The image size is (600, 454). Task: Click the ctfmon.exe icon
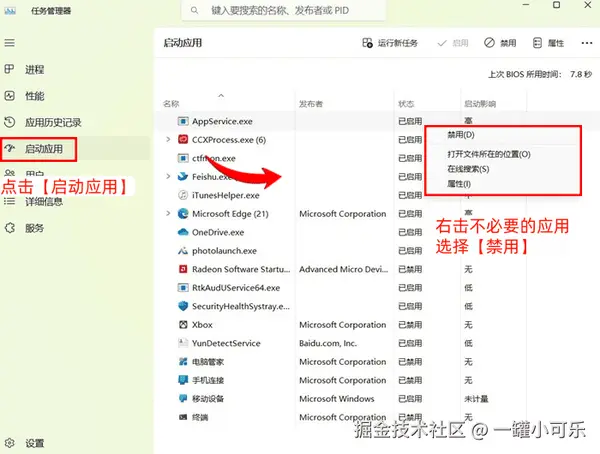coord(183,158)
